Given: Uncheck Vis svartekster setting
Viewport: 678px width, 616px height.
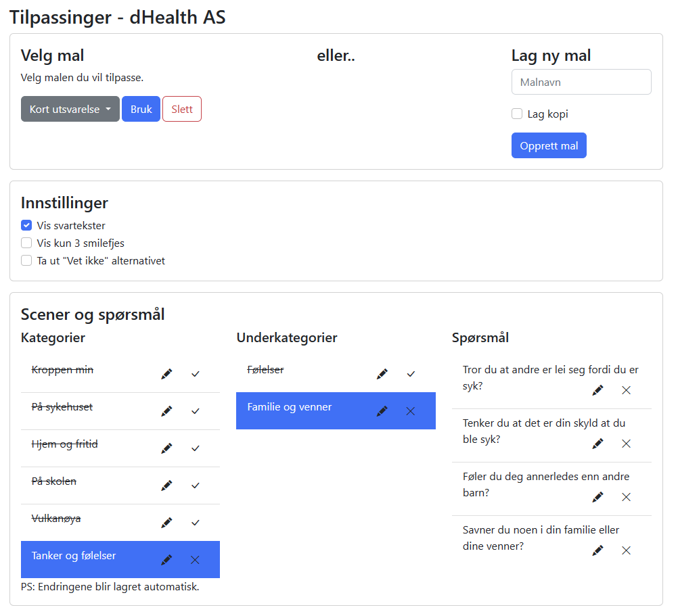Looking at the screenshot, I should [x=26, y=226].
